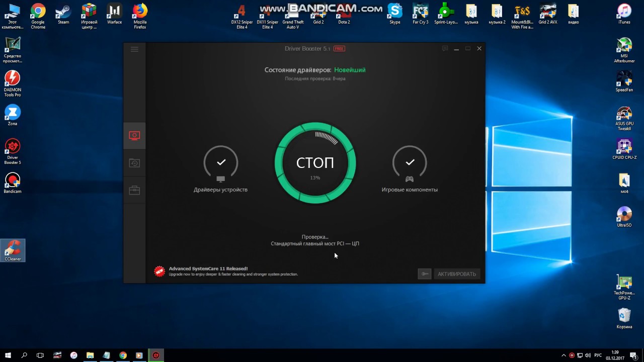Click the Игровые компоненты checkmark circle
The height and width of the screenshot is (362, 644).
coord(410,162)
